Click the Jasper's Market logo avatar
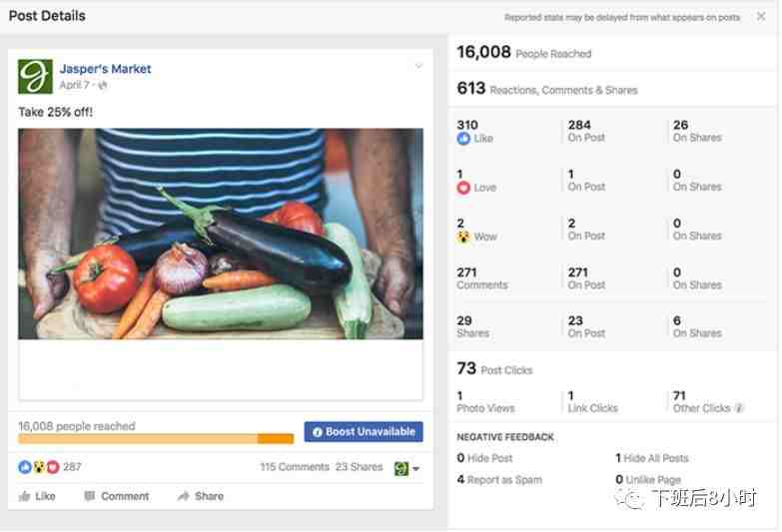Viewport: 782px width, 532px height. pos(35,76)
